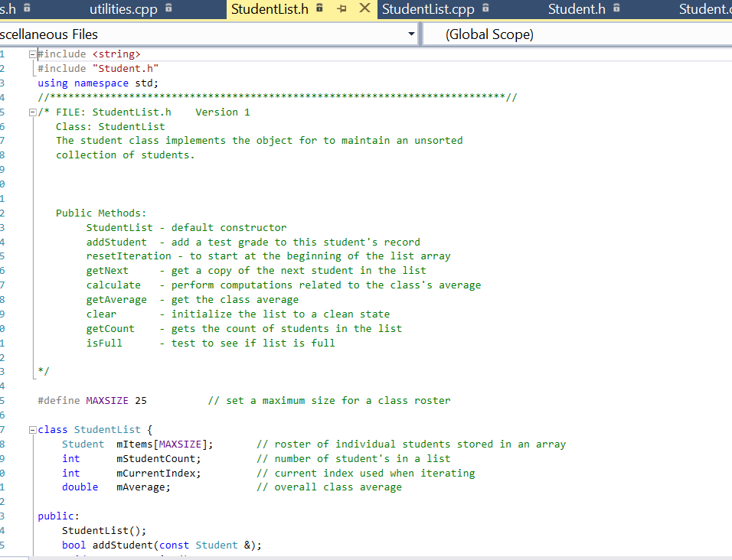Click the 'public:' access specifier
The image size is (732, 560).
click(x=58, y=516)
